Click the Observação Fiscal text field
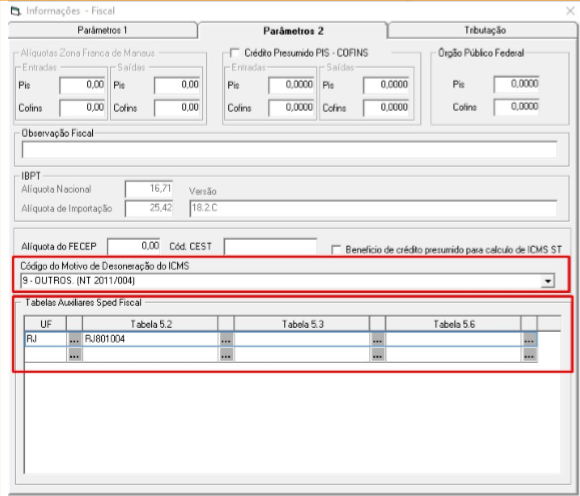Image resolution: width=580 pixels, height=496 pixels. click(x=290, y=150)
